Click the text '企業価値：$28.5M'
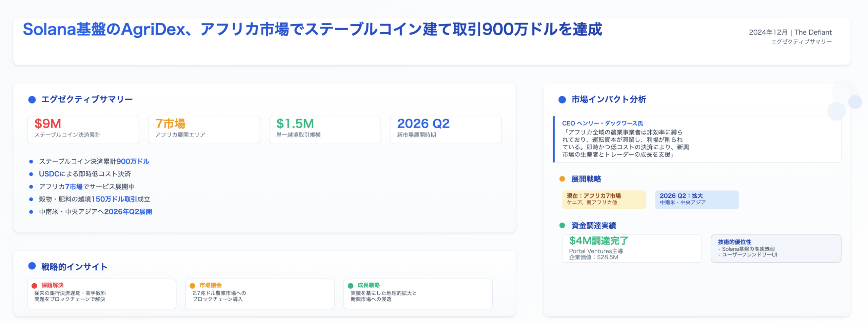868x323 pixels. 593,257
